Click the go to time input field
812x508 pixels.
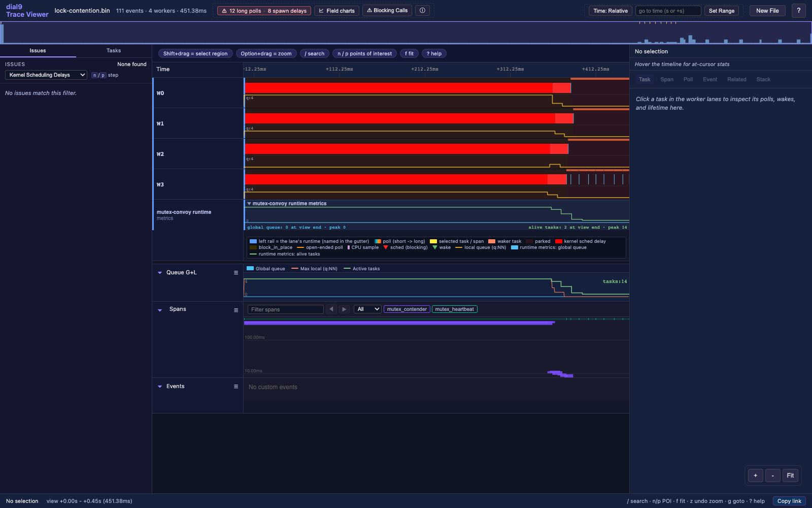(668, 11)
